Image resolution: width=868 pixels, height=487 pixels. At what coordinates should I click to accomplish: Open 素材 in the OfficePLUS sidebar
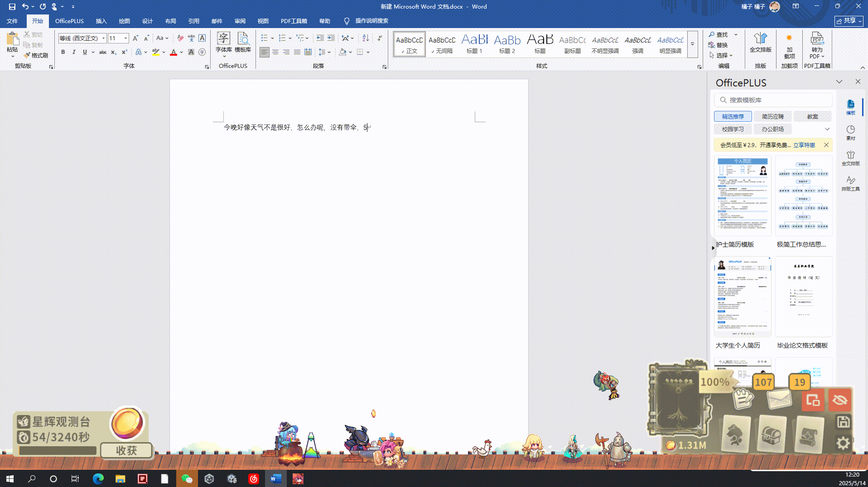point(850,133)
